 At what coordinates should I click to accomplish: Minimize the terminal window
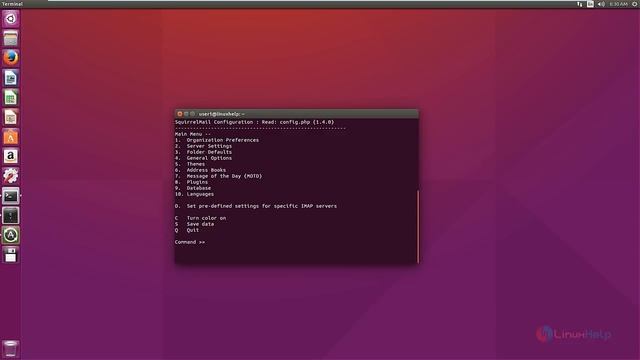click(x=186, y=114)
